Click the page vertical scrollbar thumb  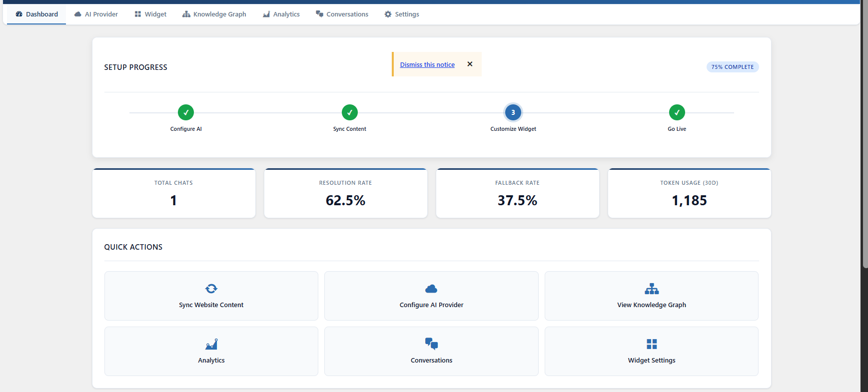865,134
